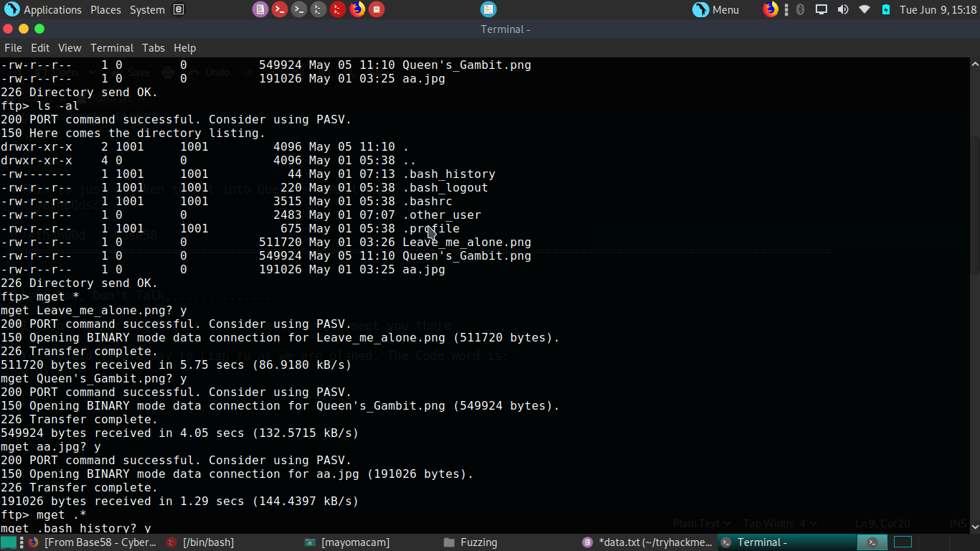Screen dimensions: 980x551
Task: Open the Places menu
Action: click(x=105, y=10)
